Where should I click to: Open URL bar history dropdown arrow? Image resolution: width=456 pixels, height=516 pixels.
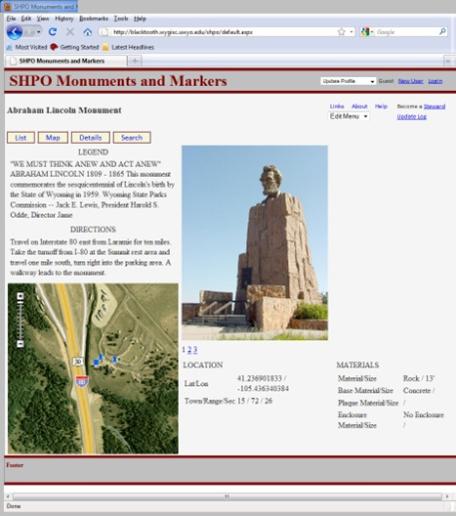click(x=351, y=32)
